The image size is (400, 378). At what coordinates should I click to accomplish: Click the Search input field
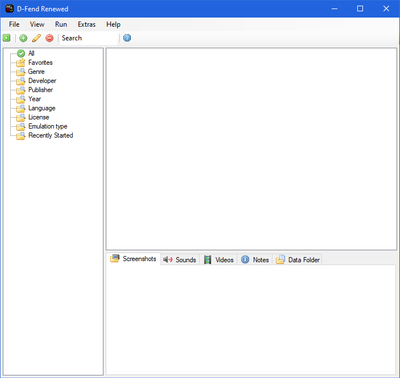coord(89,38)
